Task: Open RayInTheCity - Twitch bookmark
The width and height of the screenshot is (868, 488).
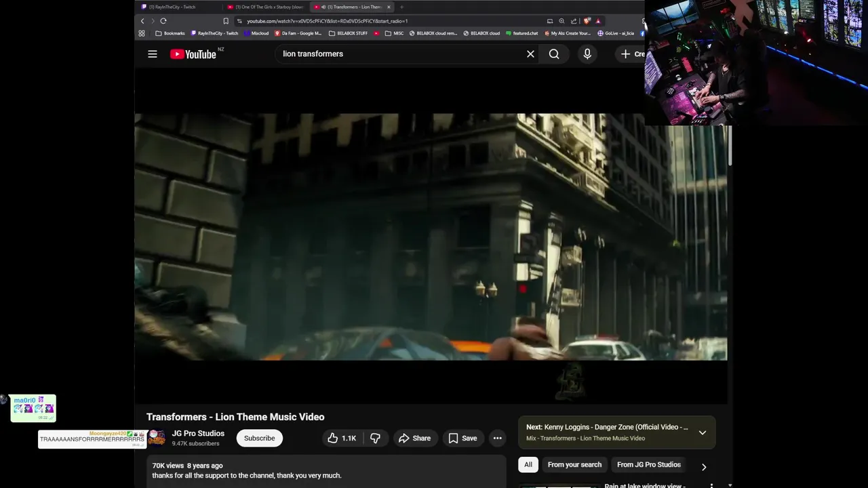Action: coord(214,33)
